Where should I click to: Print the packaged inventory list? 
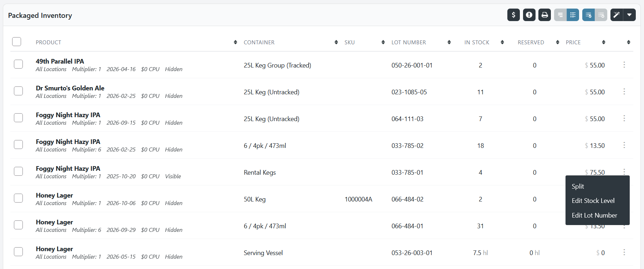[x=544, y=15]
